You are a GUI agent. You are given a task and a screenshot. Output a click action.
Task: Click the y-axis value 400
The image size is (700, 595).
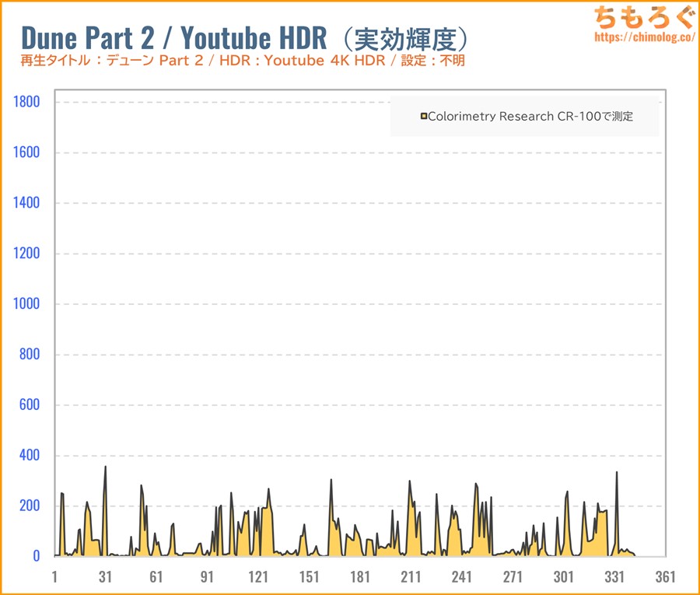point(30,455)
